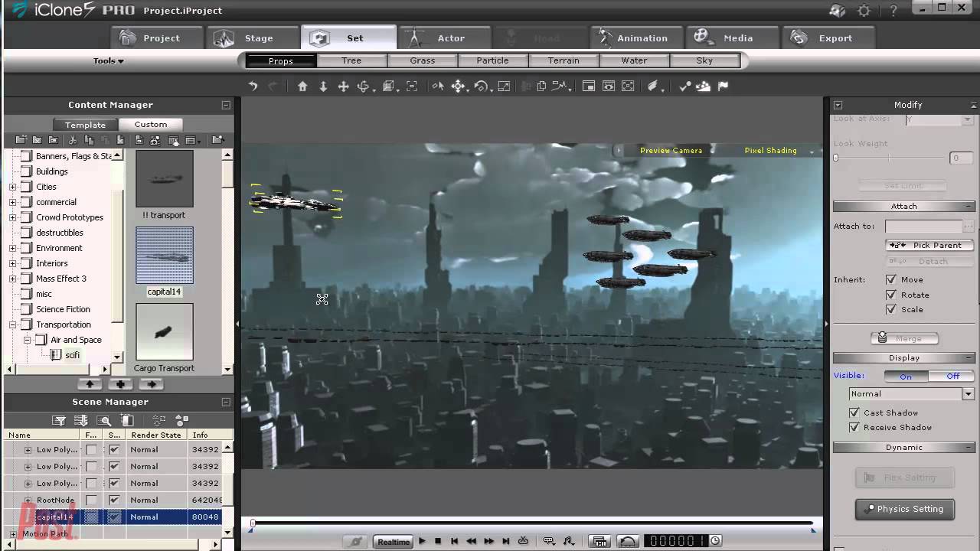
Task: Set Visible to On
Action: [x=906, y=377]
